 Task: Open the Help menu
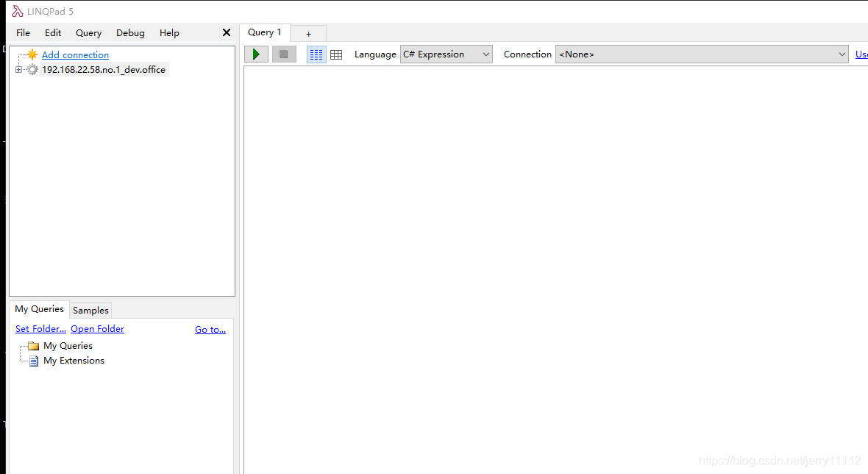tap(169, 32)
